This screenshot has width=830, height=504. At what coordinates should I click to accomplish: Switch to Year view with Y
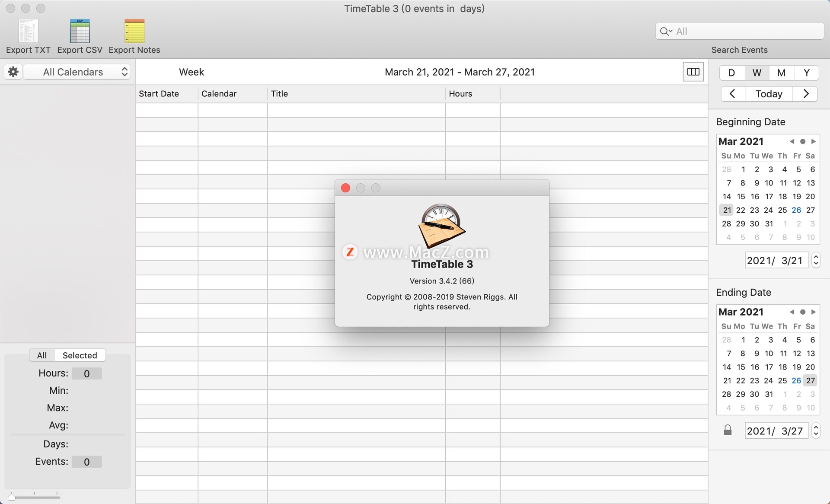(x=806, y=73)
